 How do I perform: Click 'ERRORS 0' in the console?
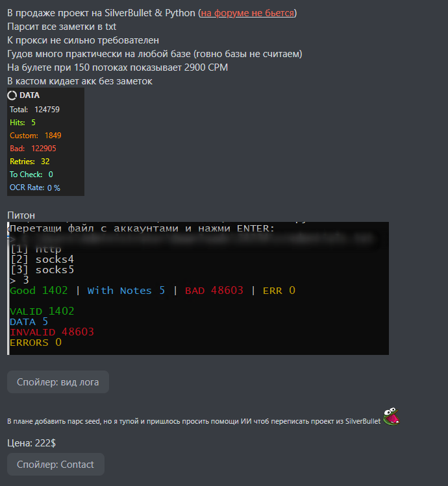(36, 343)
